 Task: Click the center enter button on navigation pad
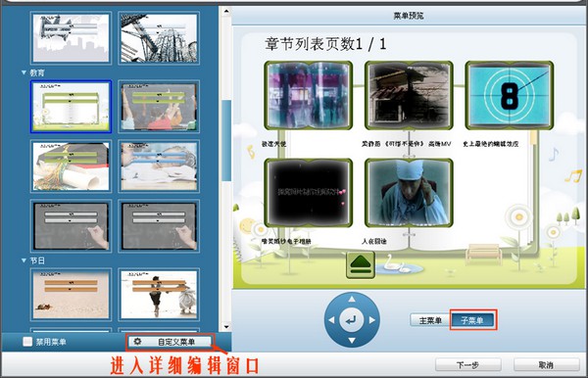(352, 320)
